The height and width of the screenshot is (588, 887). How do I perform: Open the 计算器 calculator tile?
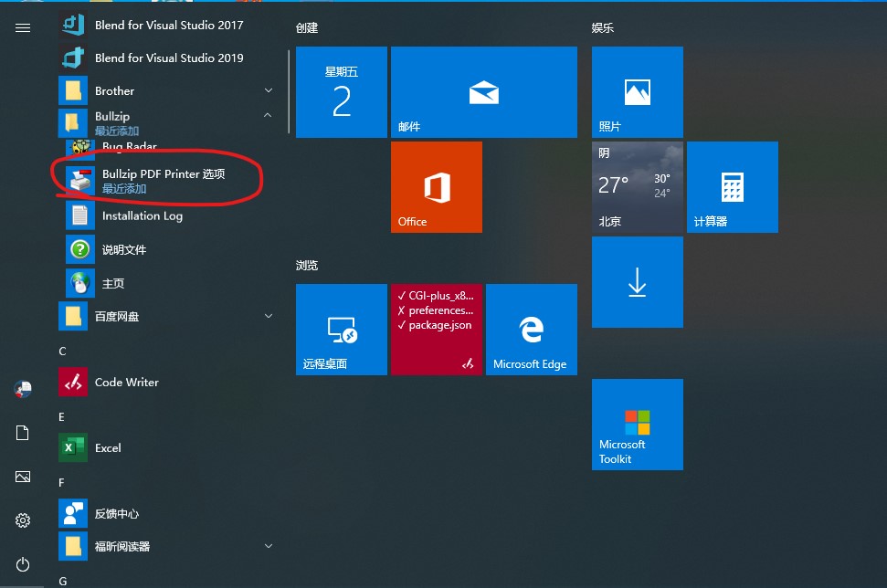click(733, 187)
